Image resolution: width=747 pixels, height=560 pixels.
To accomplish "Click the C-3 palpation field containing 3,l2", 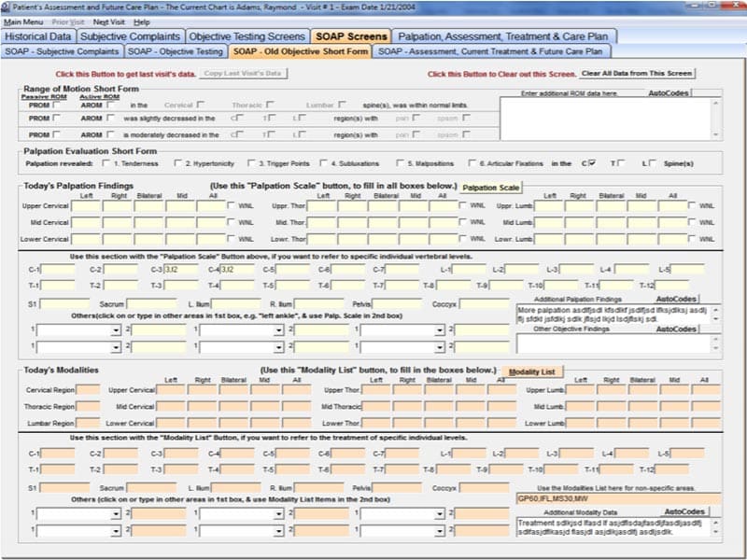I will click(x=181, y=270).
